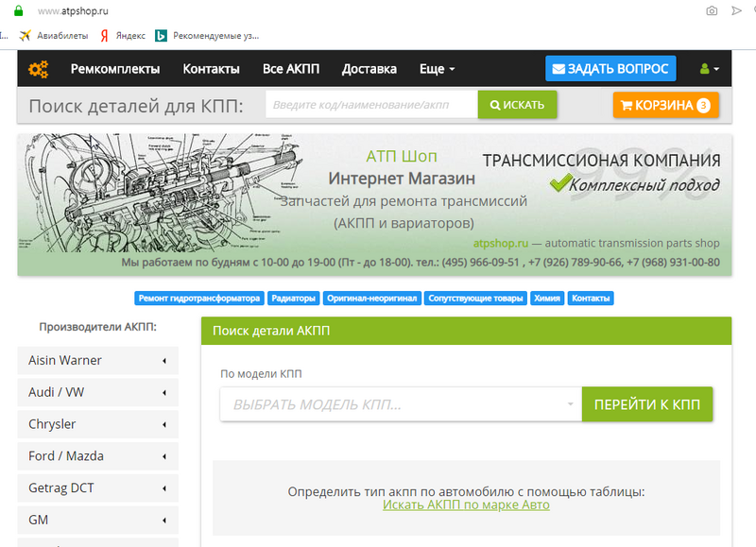Open the Ремкомплекты menu item

(115, 69)
